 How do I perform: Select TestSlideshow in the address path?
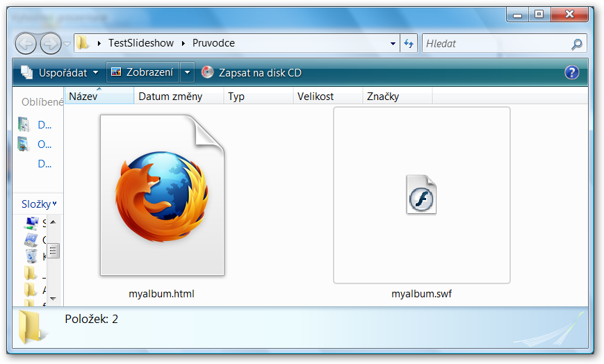tap(141, 43)
